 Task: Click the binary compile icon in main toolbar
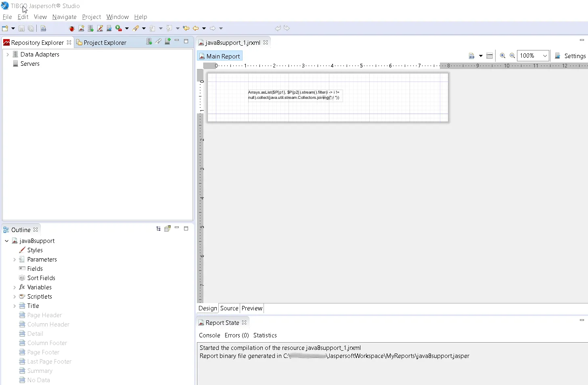tap(43, 28)
